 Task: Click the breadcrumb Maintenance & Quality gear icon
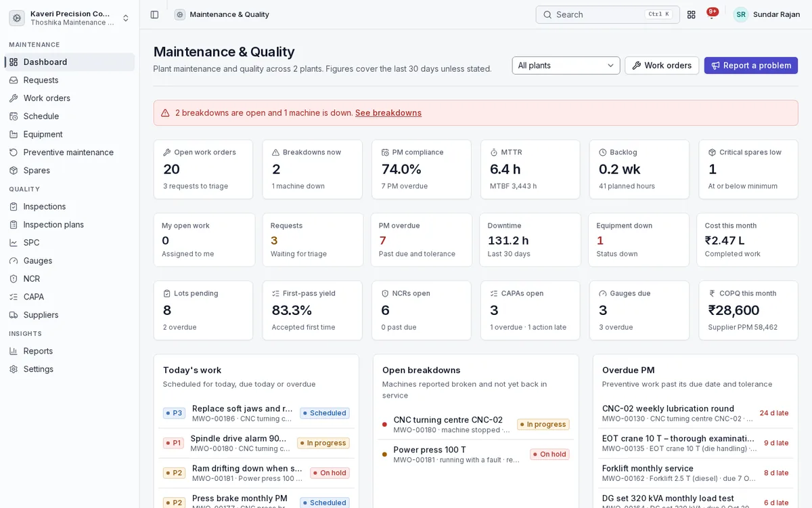pos(179,14)
